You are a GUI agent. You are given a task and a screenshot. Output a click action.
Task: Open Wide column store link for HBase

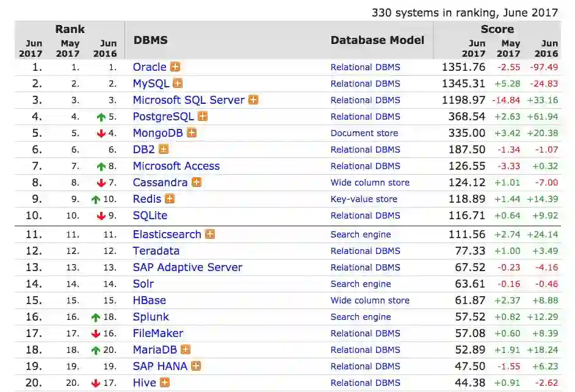[370, 300]
